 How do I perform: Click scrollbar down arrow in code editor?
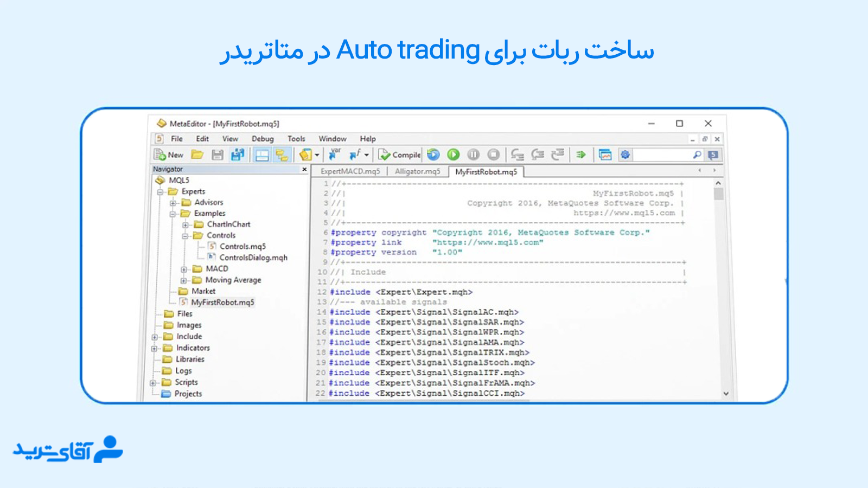pyautogui.click(x=726, y=394)
